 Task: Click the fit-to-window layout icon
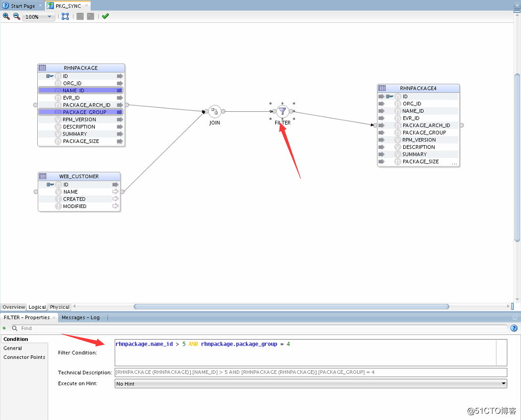coord(65,16)
